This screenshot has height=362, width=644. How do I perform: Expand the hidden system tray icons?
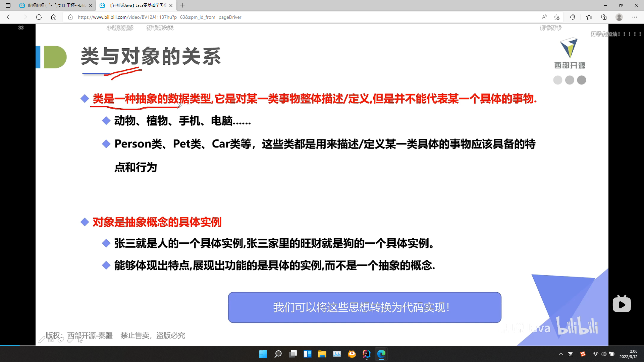pyautogui.click(x=560, y=354)
